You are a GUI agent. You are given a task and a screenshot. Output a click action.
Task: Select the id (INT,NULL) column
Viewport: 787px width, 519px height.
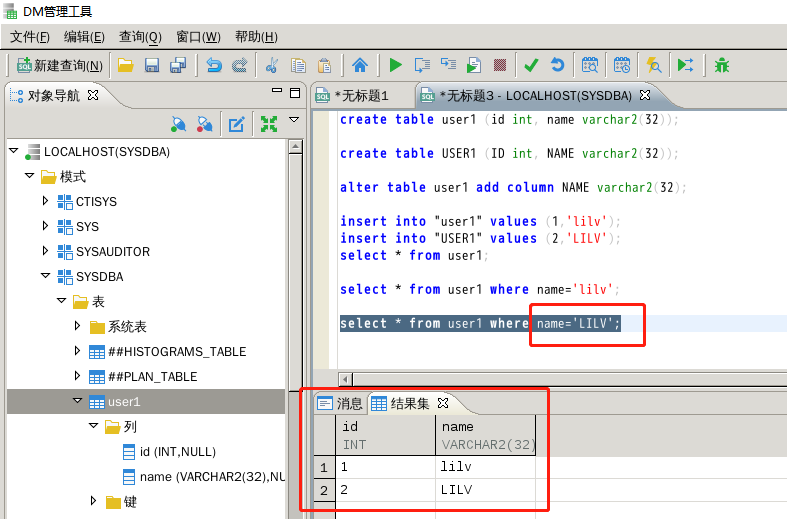[169, 452]
